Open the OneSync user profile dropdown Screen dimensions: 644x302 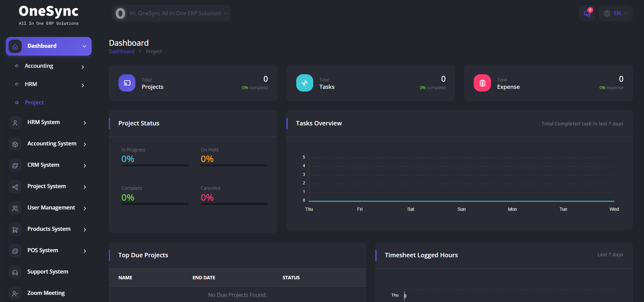[171, 14]
